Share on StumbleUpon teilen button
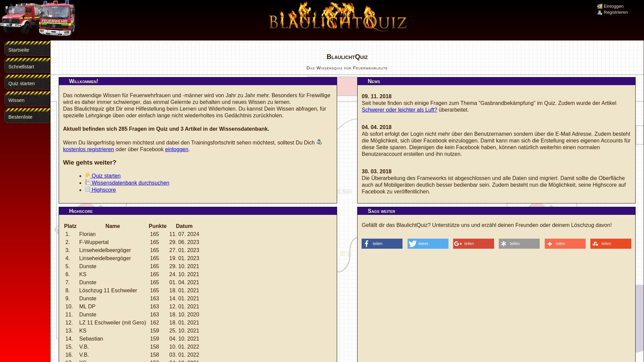This screenshot has width=644, height=362. point(610,244)
